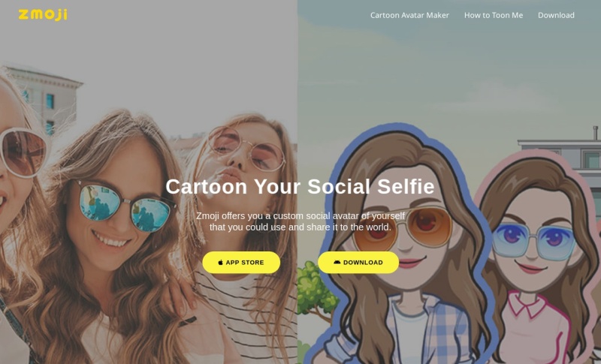601x364 pixels.
Task: Click the Apple icon in App Store button
Action: [x=220, y=263]
